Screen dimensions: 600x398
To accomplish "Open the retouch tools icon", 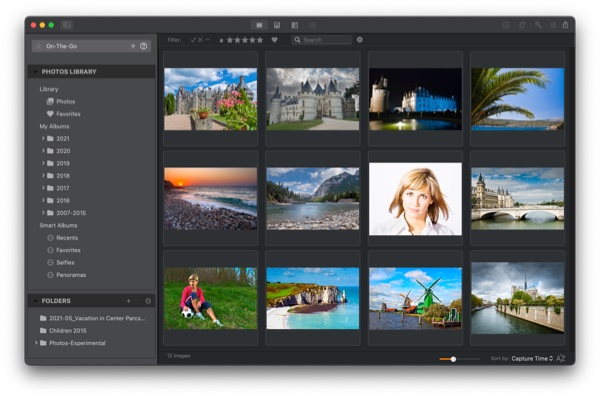I will click(x=538, y=25).
